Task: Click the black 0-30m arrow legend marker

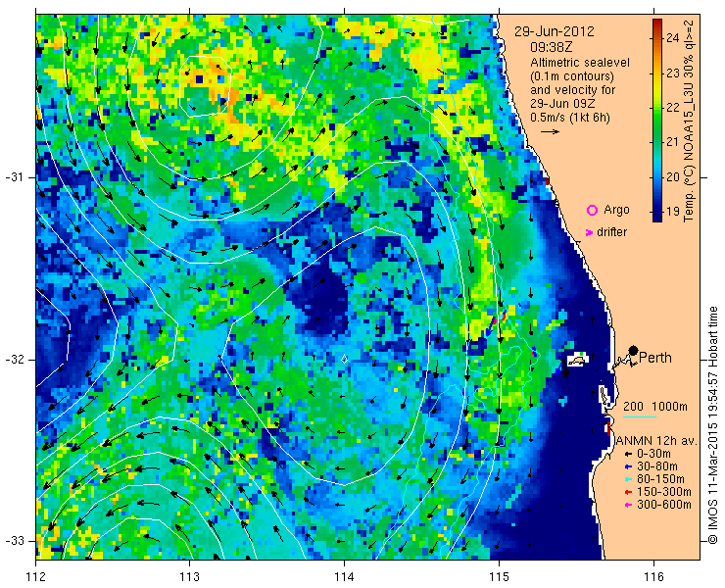Action: [x=628, y=455]
